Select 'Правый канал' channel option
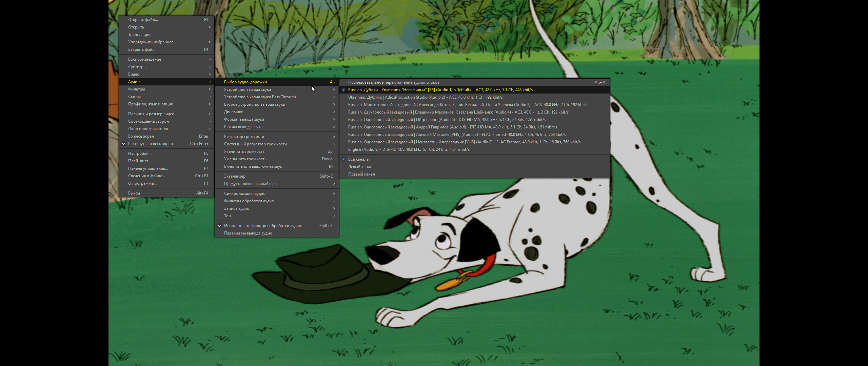 tap(474, 174)
